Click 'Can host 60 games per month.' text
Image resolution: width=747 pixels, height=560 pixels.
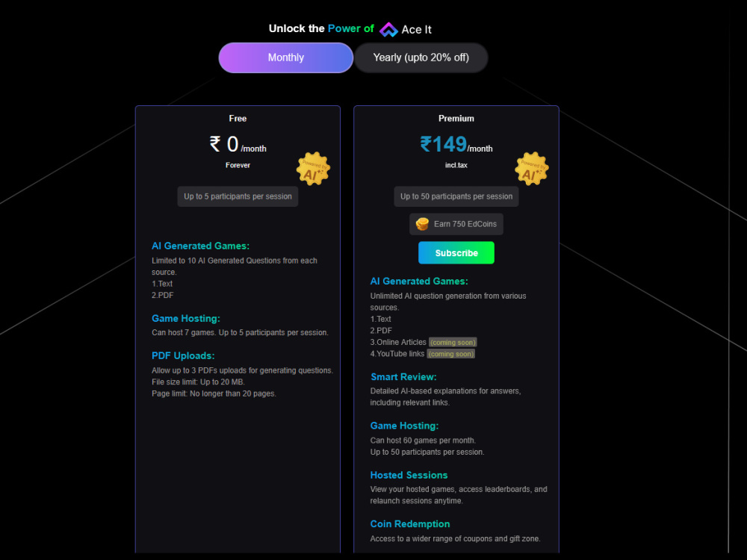coord(423,441)
